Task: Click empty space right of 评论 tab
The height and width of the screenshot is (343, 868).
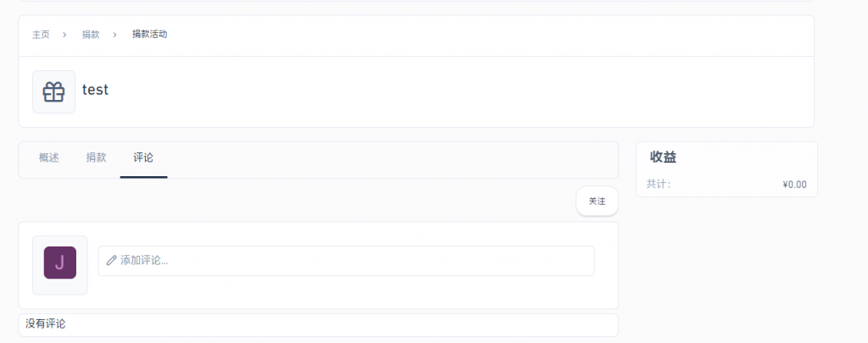Action: point(392,160)
